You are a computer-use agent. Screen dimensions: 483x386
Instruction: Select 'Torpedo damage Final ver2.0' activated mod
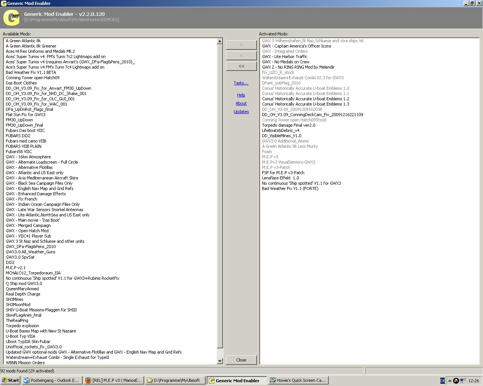(x=288, y=125)
